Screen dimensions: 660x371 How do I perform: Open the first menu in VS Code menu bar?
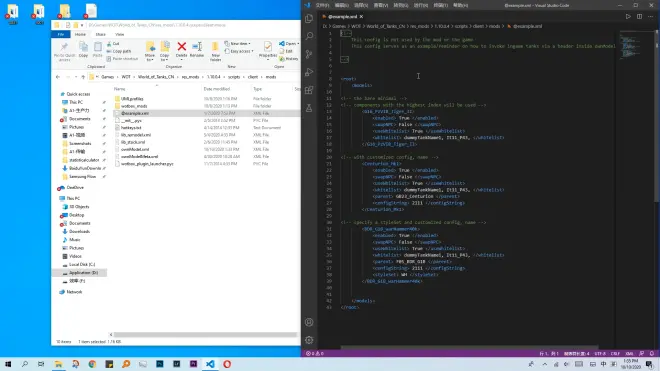(322, 5)
